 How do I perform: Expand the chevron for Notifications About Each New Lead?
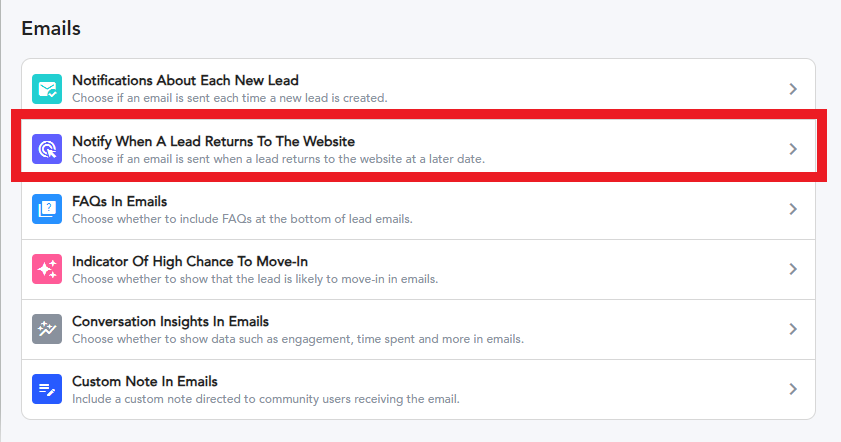click(x=793, y=89)
